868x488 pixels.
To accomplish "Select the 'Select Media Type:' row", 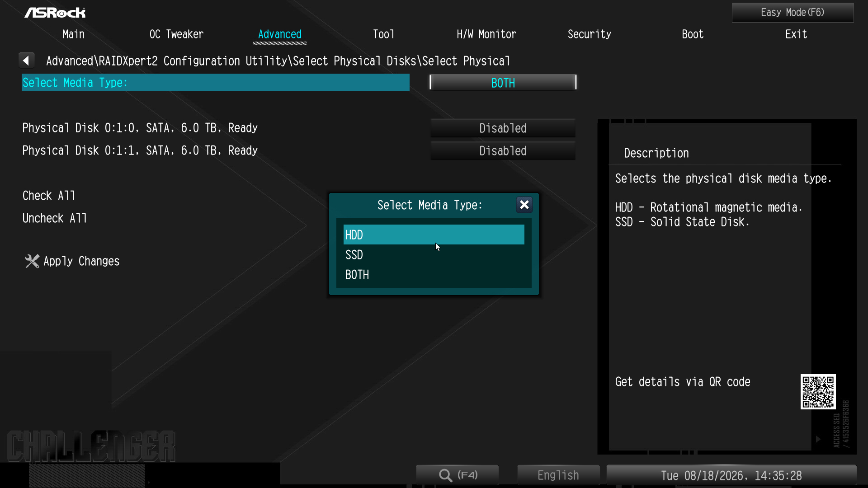I will point(216,83).
